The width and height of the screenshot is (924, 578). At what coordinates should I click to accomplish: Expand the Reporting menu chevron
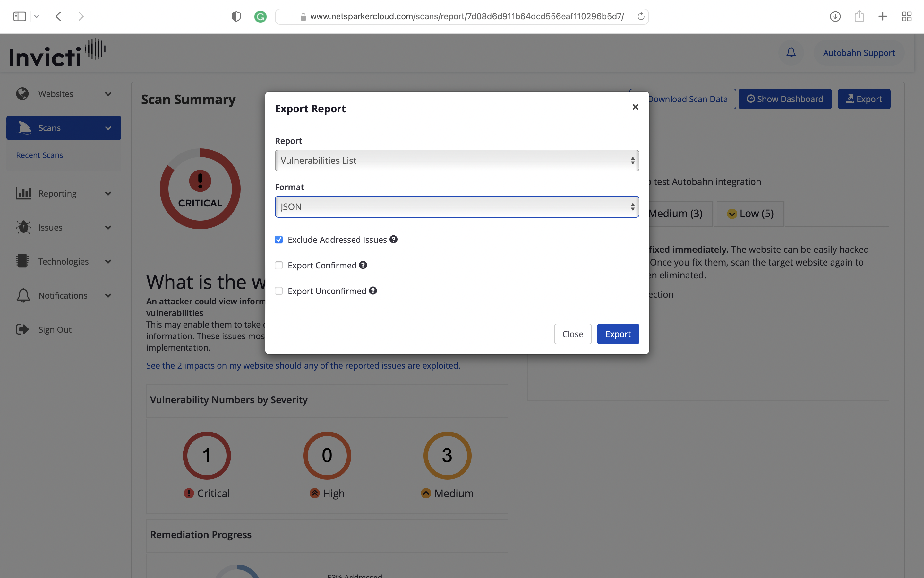[x=108, y=193]
